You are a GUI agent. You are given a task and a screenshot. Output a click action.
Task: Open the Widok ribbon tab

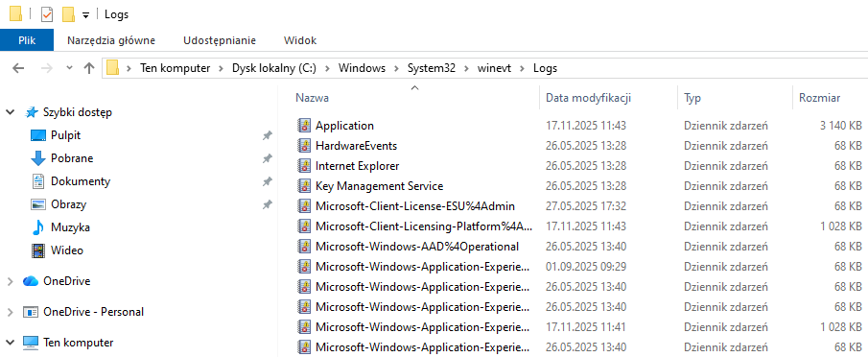[300, 40]
